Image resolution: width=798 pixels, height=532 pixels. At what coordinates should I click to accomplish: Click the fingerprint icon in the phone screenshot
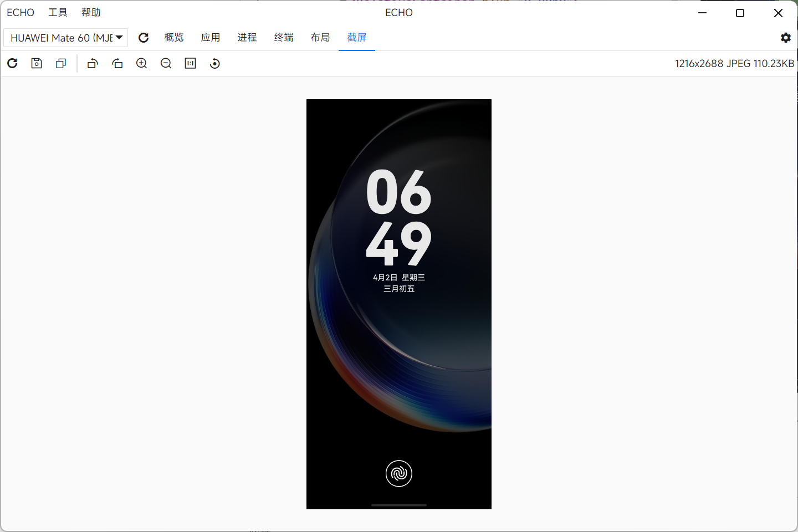pos(399,473)
